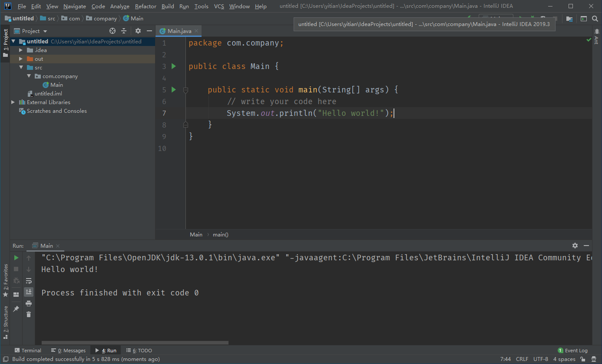Click the Up the Stack Trace arrow

coord(29,258)
